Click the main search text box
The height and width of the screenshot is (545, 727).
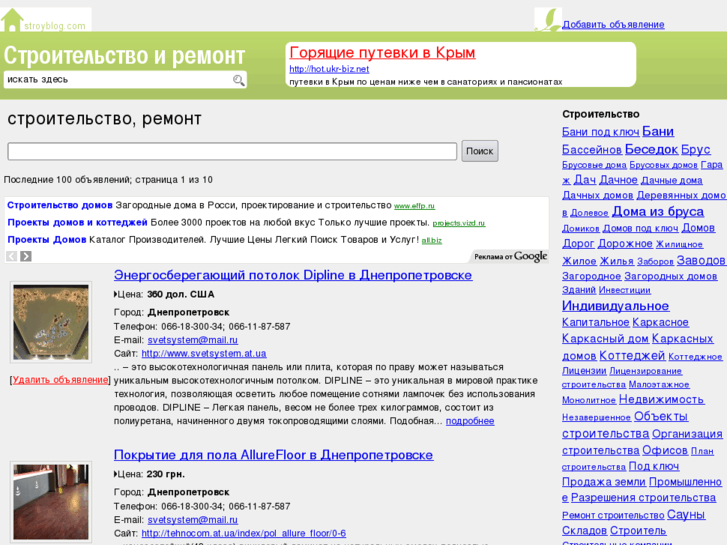[232, 151]
